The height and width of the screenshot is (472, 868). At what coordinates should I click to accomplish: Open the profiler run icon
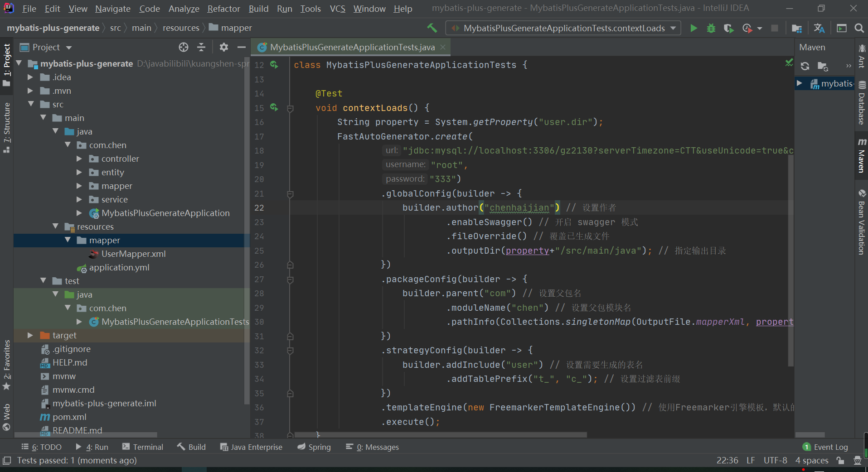747,28
